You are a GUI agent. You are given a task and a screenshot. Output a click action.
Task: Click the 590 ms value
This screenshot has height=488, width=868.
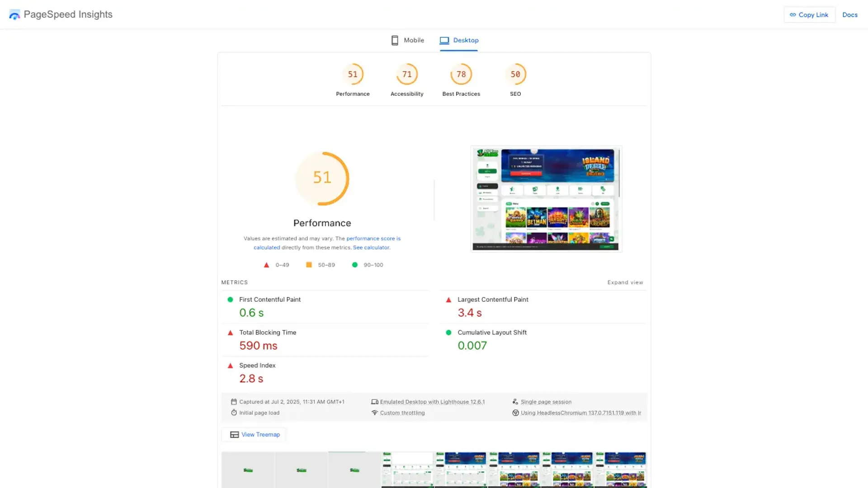pyautogui.click(x=258, y=346)
